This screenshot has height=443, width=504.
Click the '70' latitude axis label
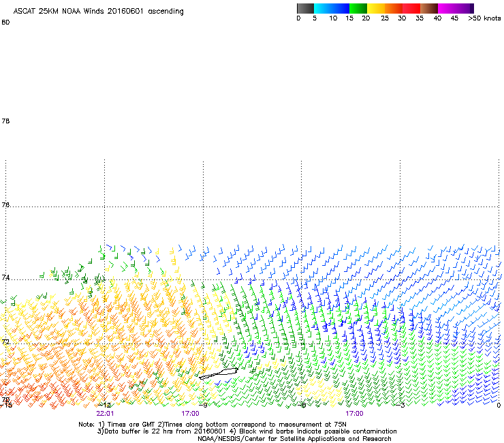(5, 400)
